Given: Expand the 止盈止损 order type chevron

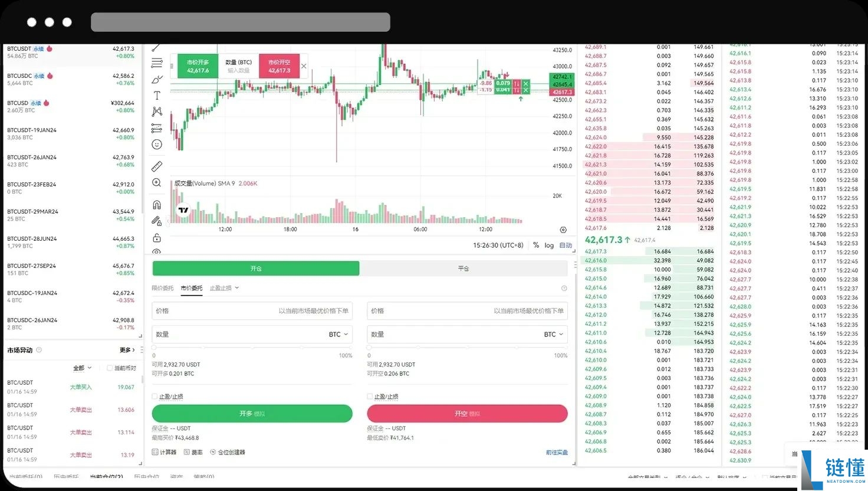Looking at the screenshot, I should [236, 288].
